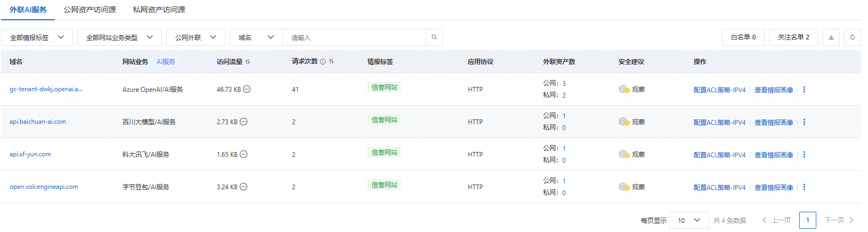Image resolution: width=868 pixels, height=232 pixels.
Task: Click 公网 count 1 in api.baichuan-ai.com row
Action: click(564, 116)
